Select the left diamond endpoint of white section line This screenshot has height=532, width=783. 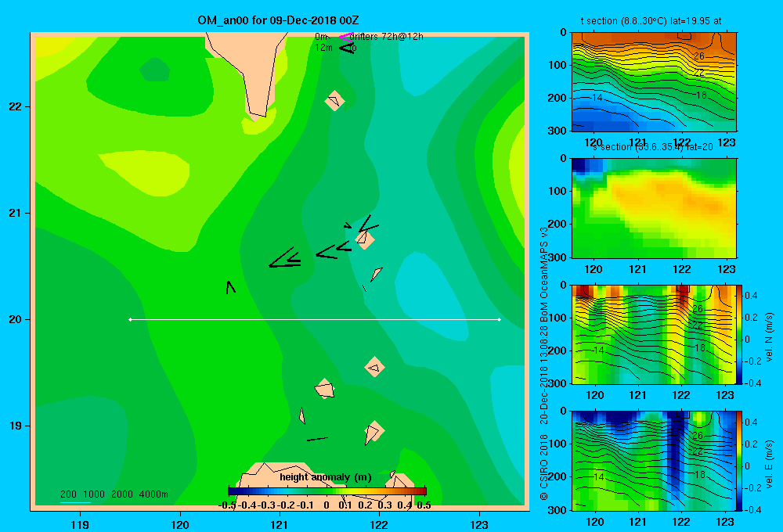(x=130, y=319)
